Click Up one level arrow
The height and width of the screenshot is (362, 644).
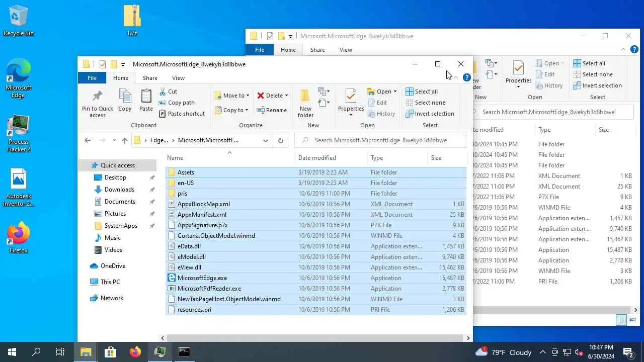125,140
